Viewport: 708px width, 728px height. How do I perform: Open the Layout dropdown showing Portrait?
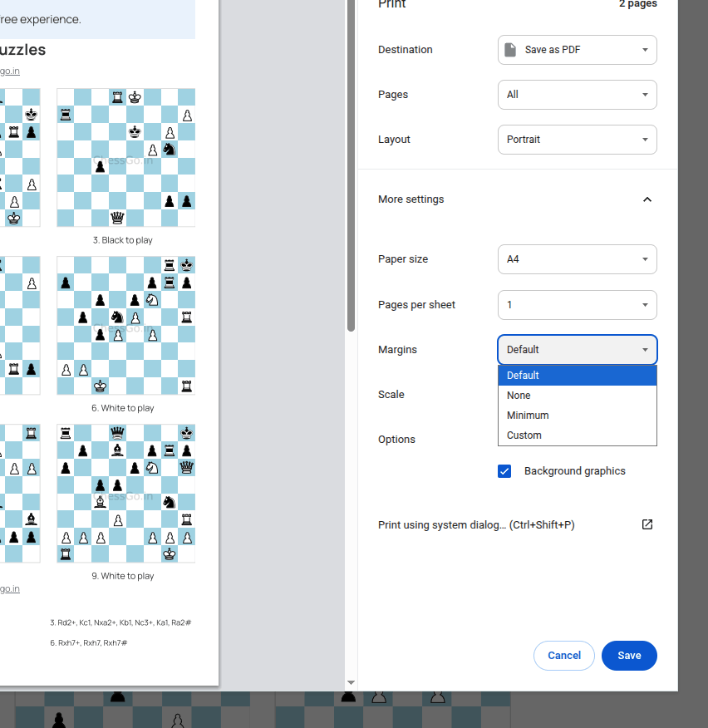pyautogui.click(x=577, y=140)
